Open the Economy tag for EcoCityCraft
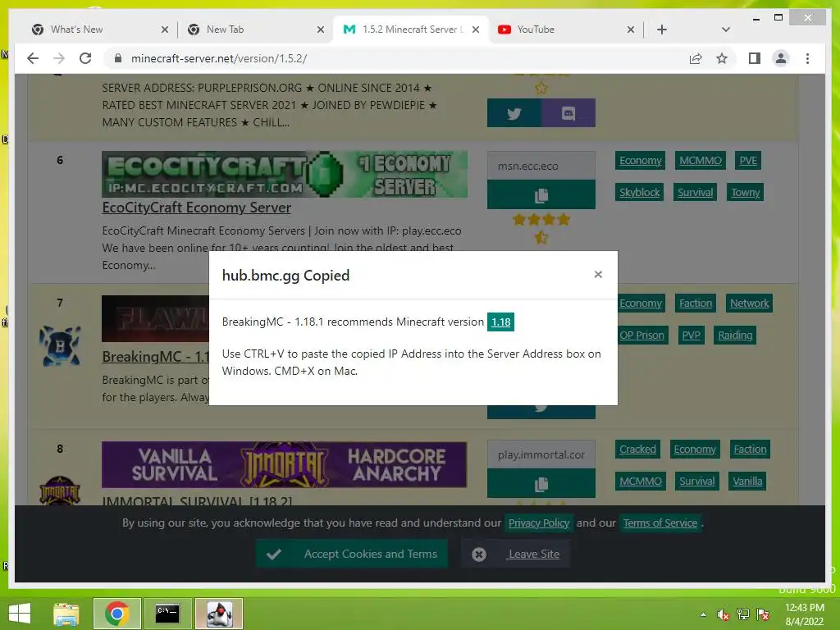Screen dimensions: 840x630 [640, 161]
